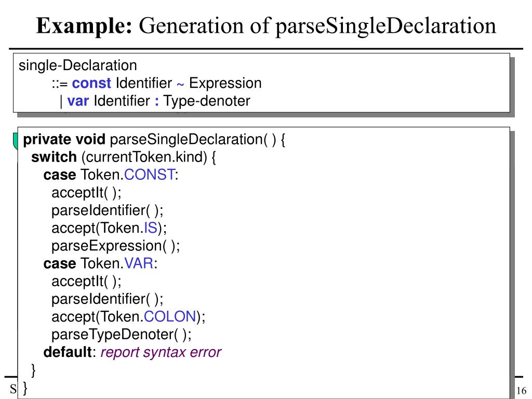
Task: Click 'private void parseSingleDeclaration( ) {' line
Action: pos(154,140)
